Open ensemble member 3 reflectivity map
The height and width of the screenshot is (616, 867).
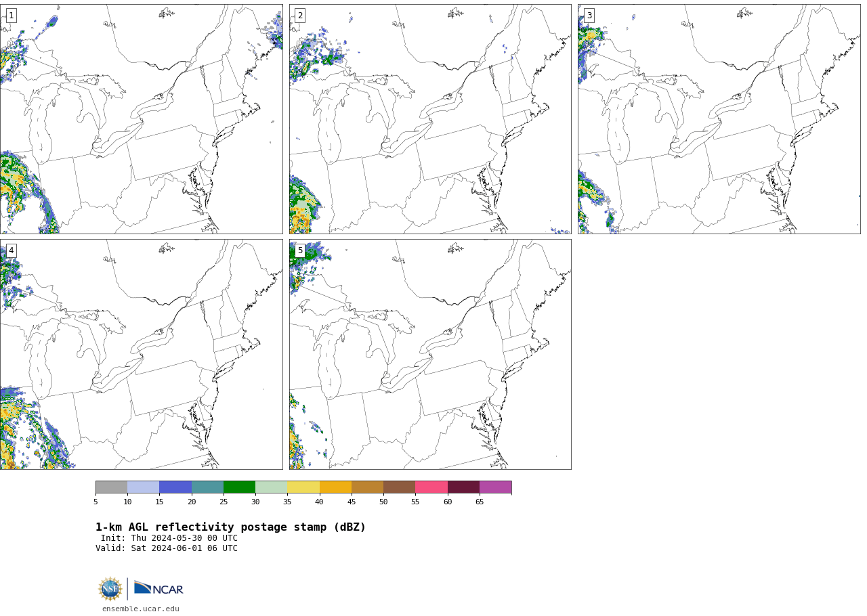pos(719,119)
